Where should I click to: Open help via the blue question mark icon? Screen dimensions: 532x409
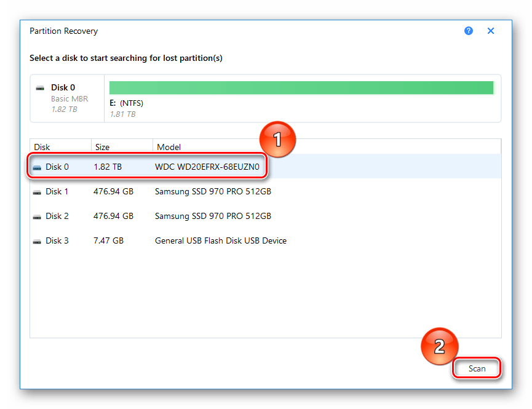(469, 31)
